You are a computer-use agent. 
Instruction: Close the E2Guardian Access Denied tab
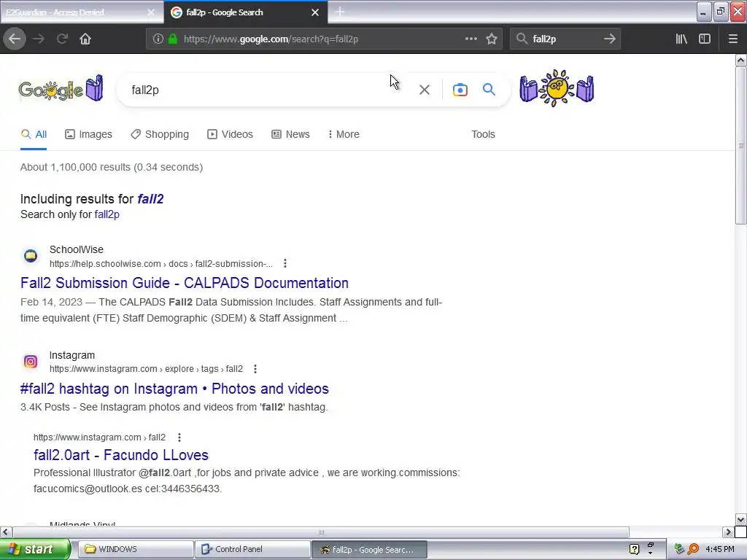(150, 12)
